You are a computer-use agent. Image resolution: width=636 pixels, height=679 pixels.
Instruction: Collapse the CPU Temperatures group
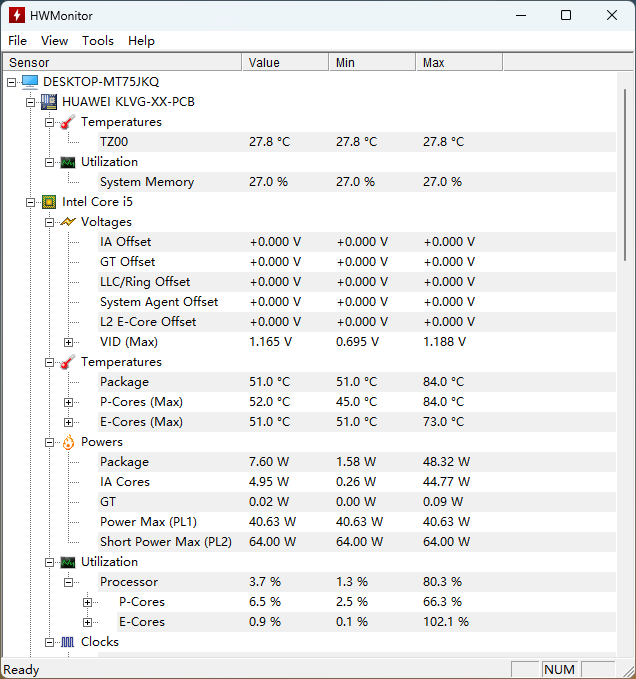pyautogui.click(x=49, y=362)
